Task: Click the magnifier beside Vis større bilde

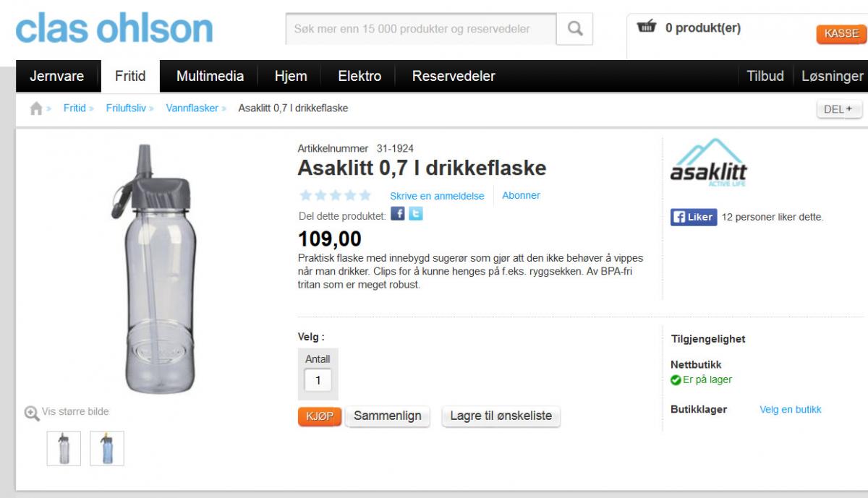Action: click(32, 413)
